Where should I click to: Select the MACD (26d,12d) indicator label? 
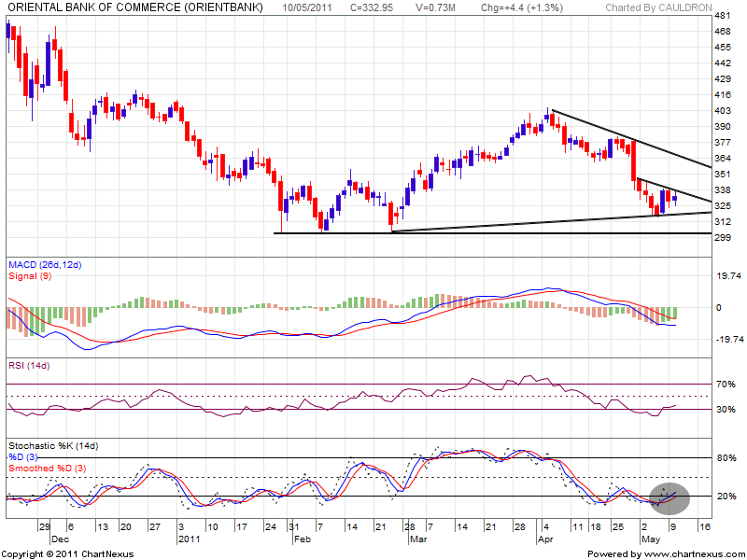(x=45, y=267)
